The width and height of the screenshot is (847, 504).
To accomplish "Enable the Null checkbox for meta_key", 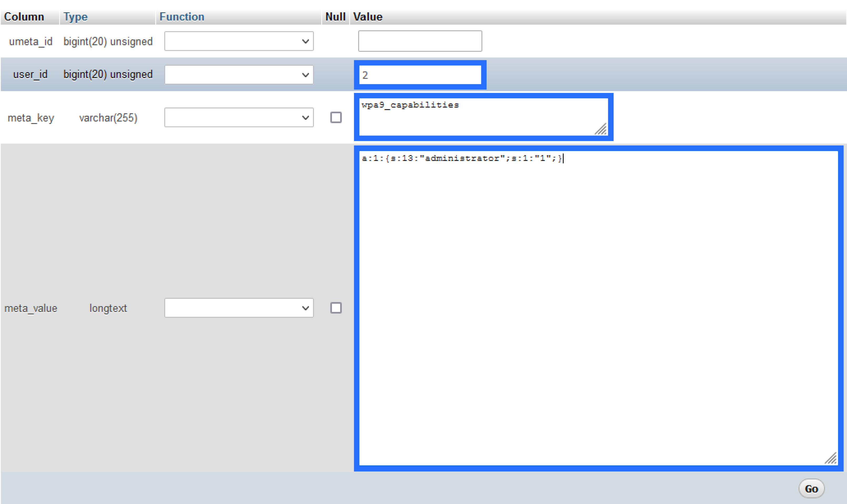I will click(336, 117).
